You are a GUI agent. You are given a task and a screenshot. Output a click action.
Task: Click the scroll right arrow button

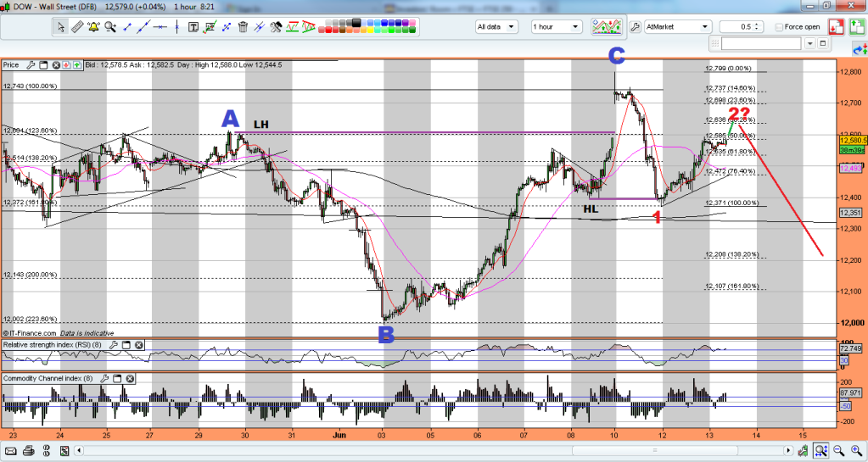pos(788,451)
